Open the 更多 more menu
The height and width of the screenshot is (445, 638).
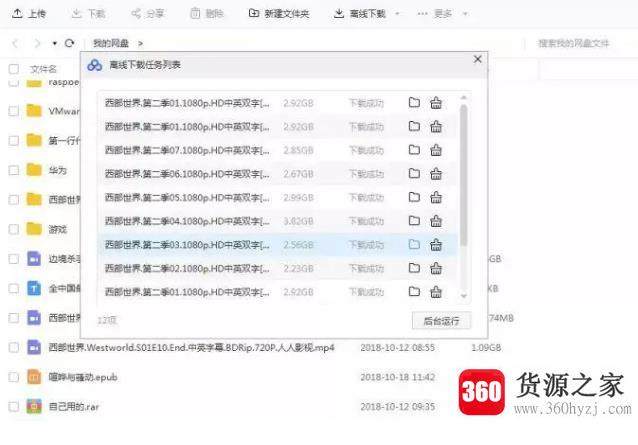[x=435, y=14]
